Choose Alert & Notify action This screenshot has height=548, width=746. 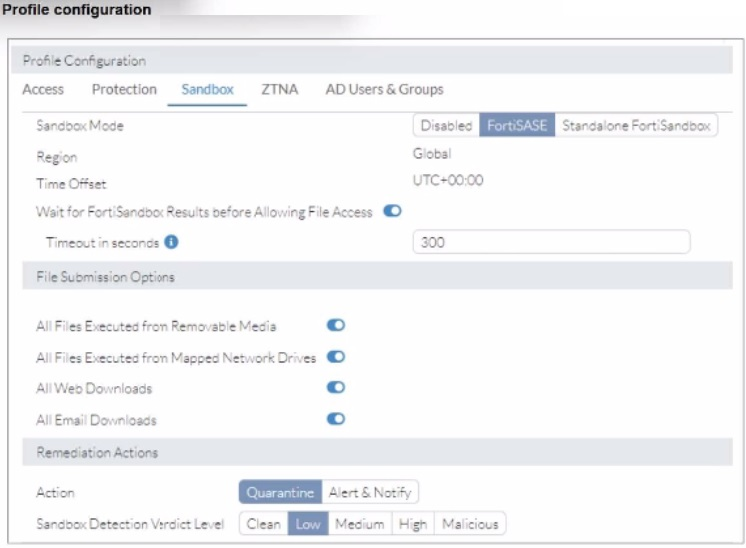pyautogui.click(x=370, y=492)
